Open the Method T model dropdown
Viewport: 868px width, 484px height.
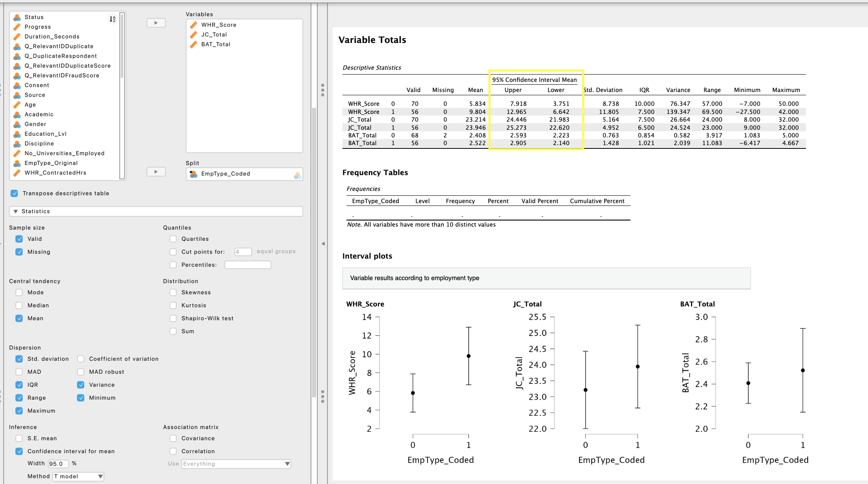pos(79,476)
